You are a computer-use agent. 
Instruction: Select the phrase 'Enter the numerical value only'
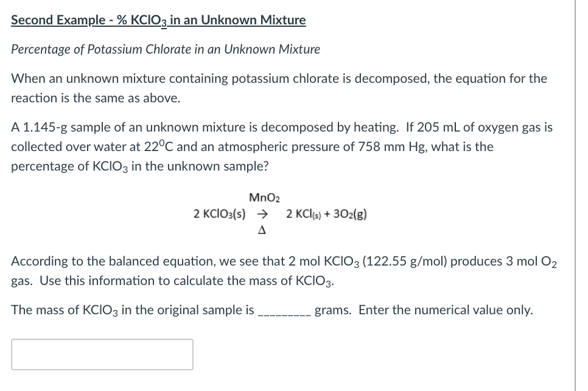[447, 309]
